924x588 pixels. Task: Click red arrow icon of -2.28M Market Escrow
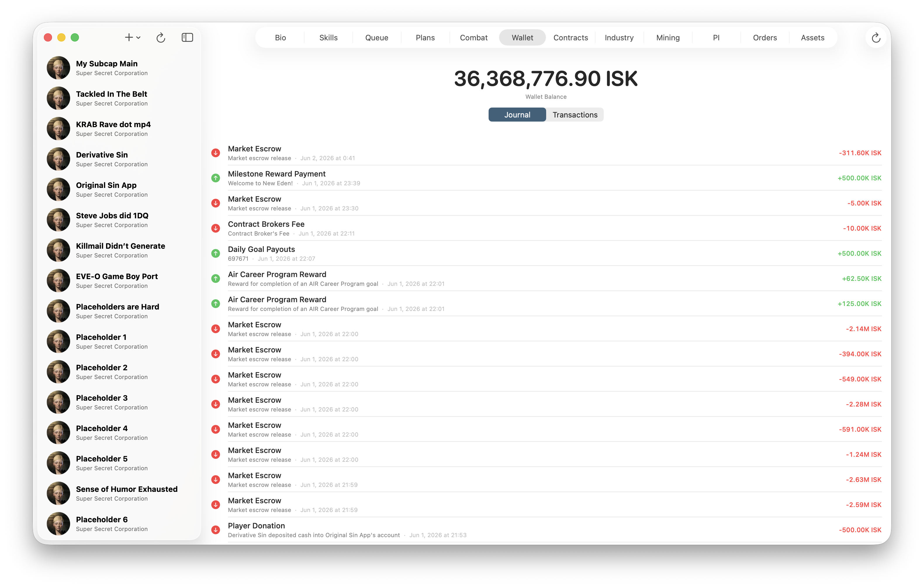(216, 404)
